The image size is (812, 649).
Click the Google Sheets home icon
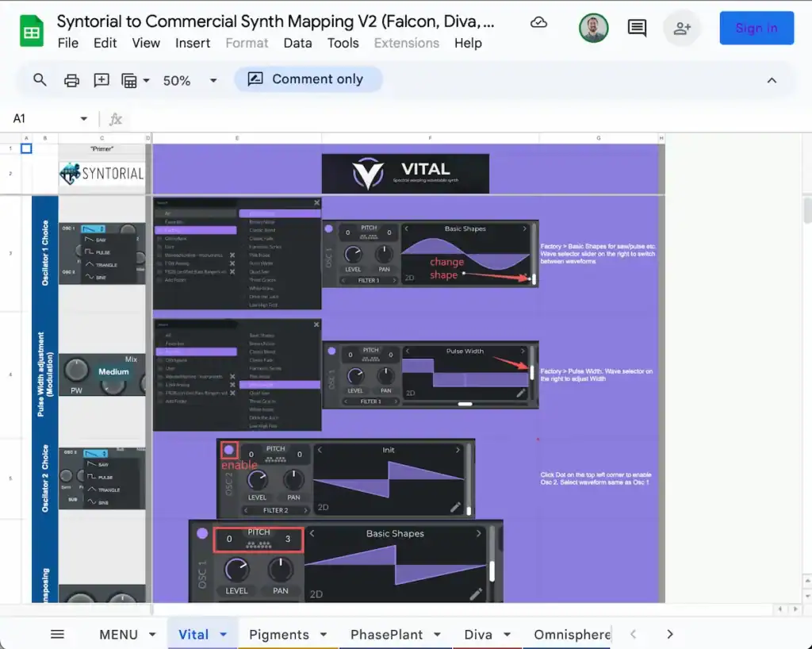click(32, 33)
